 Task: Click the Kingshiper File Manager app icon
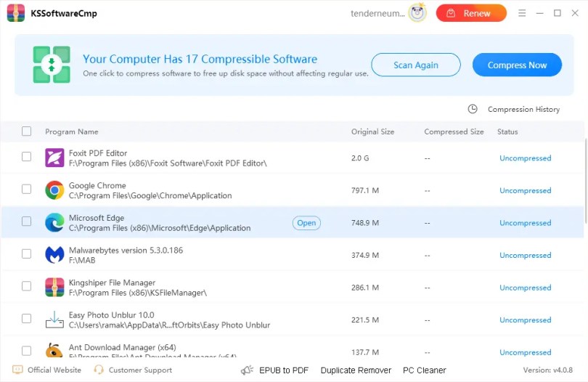tap(54, 288)
